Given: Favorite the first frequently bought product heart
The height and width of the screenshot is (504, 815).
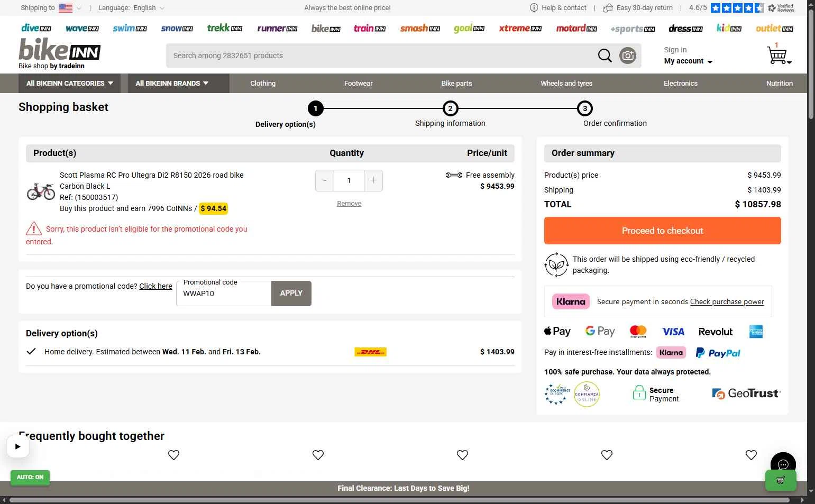Looking at the screenshot, I should 173,455.
